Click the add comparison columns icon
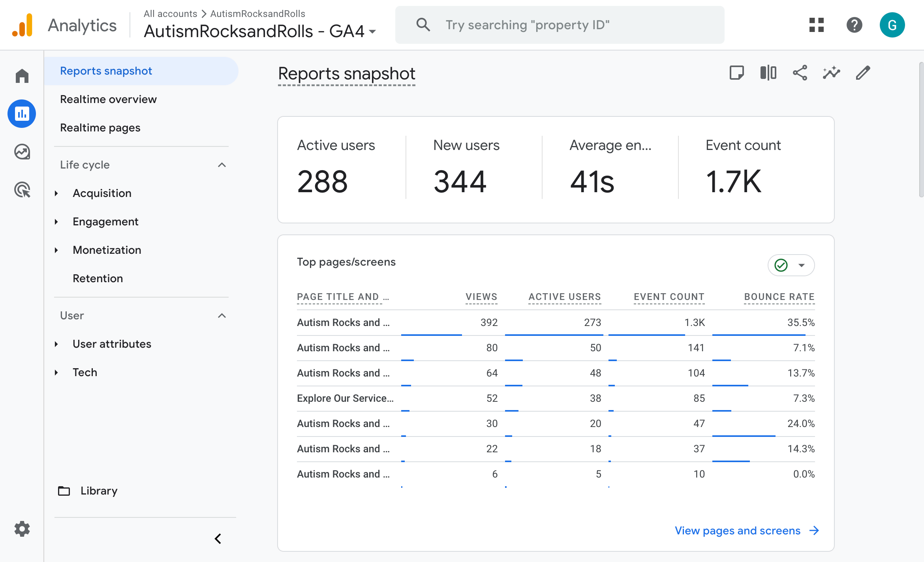 pos(768,73)
